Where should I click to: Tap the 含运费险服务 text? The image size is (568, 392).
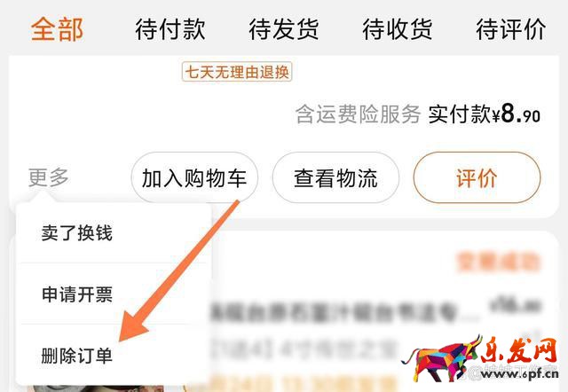click(x=359, y=114)
